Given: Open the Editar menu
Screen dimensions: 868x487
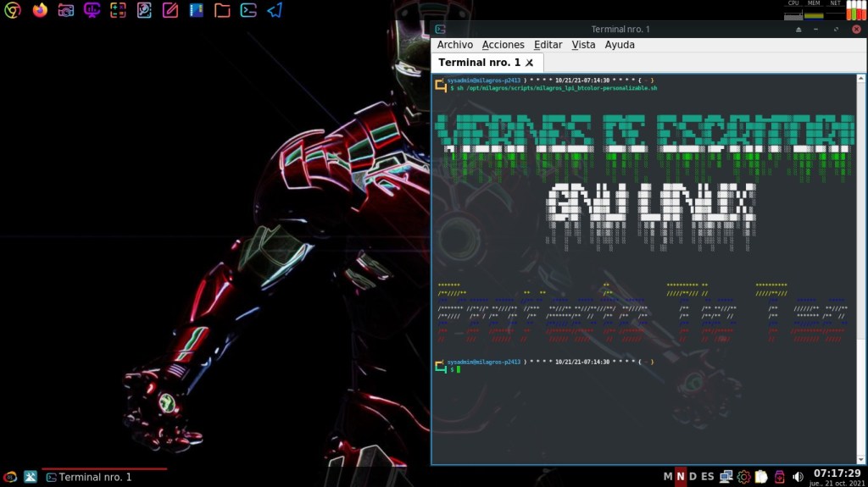Looking at the screenshot, I should click(x=548, y=44).
